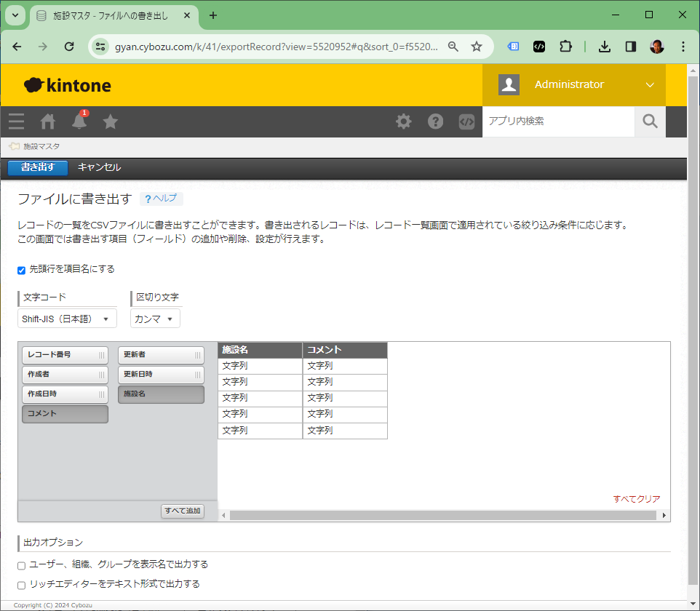
Task: Click the black code extension icon
Action: click(539, 47)
